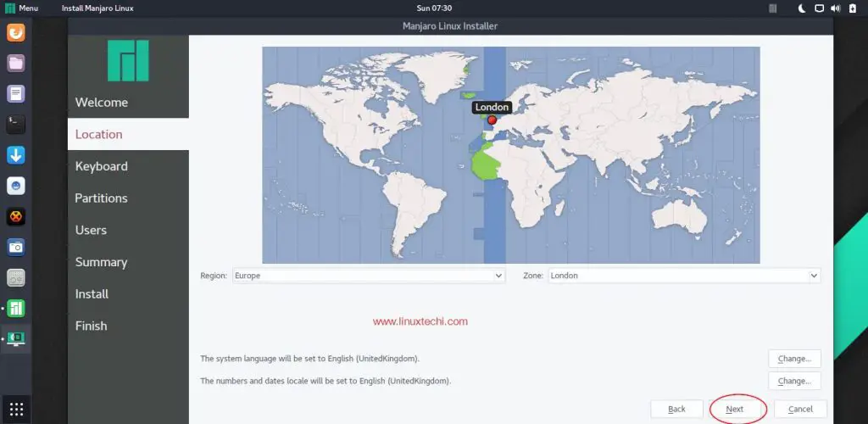Image resolution: width=868 pixels, height=424 pixels.
Task: Show all applications grid button
Action: [x=16, y=410]
